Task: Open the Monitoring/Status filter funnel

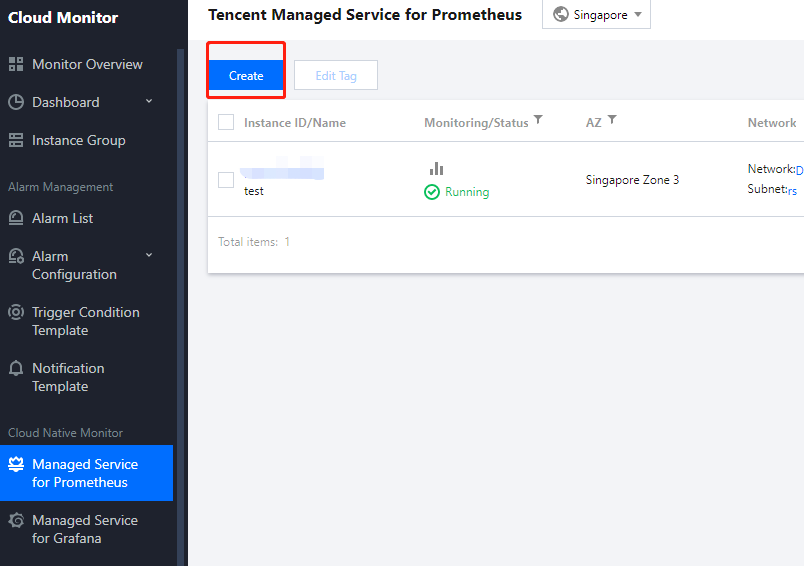Action: click(x=538, y=119)
